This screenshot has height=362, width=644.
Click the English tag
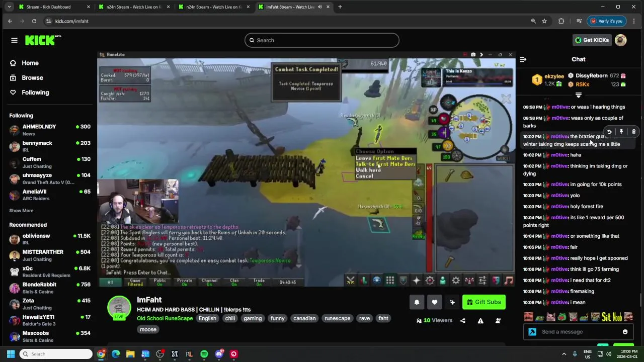(207, 318)
